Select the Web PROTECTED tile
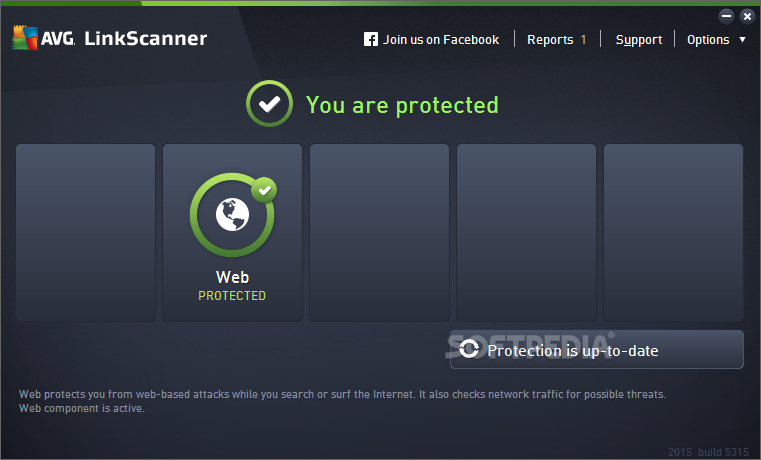This screenshot has height=460, width=761. (x=232, y=232)
